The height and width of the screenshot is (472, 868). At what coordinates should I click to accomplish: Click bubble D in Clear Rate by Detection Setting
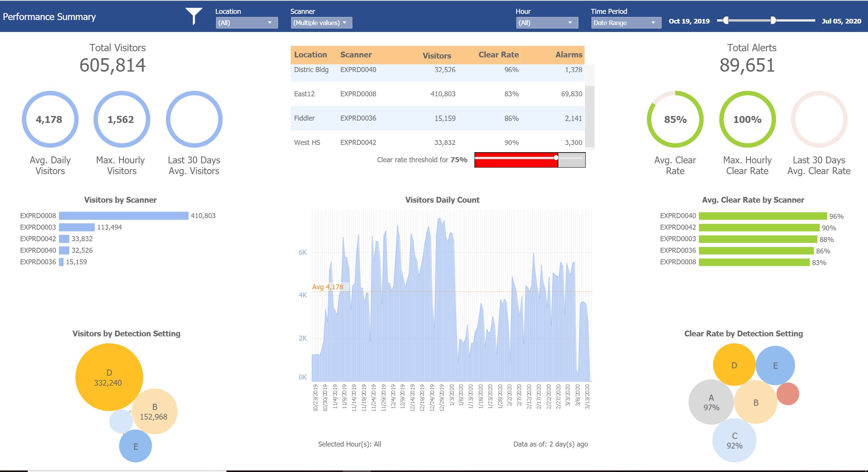[734, 365]
